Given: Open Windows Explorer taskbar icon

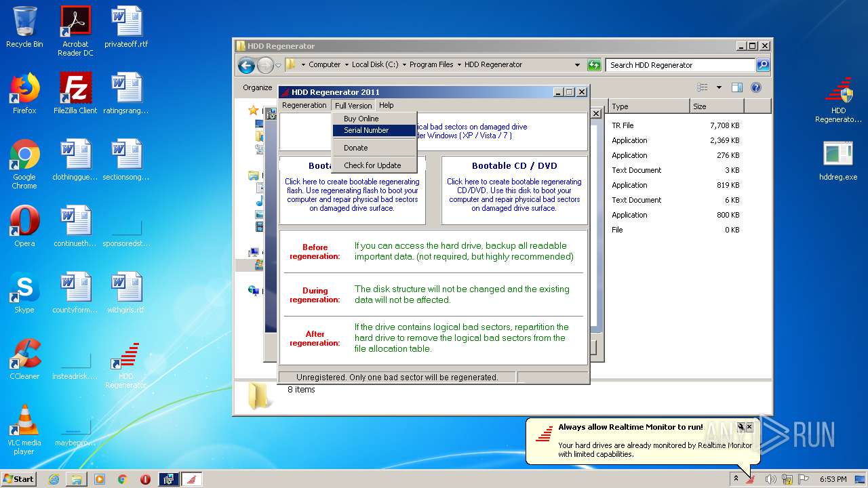Looking at the screenshot, I should pos(77,479).
